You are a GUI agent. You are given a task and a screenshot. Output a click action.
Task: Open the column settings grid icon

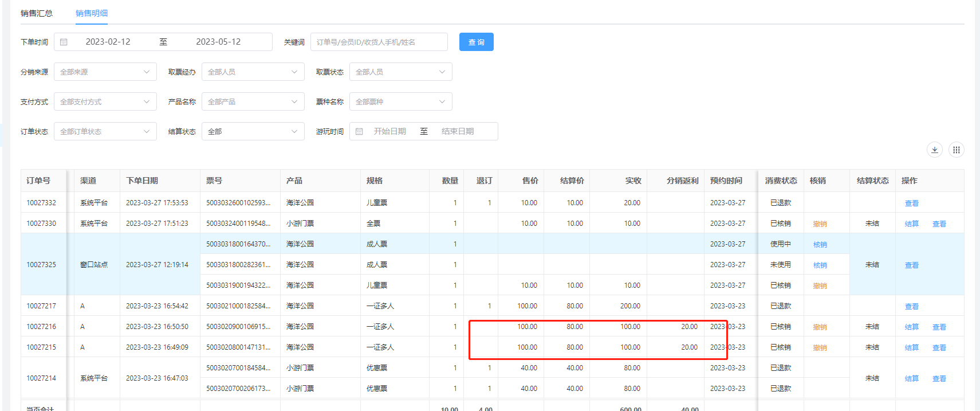click(x=956, y=150)
